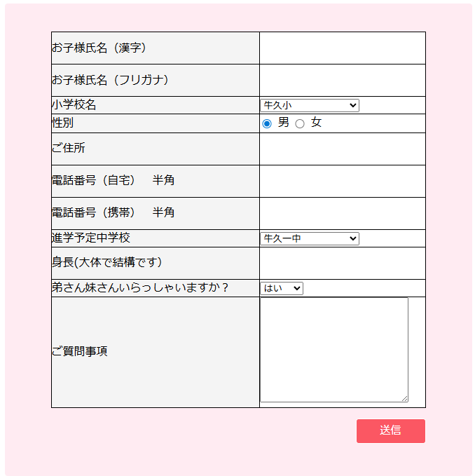Open the 小学校名 dropdown
Screen dimensions: 475x476
click(x=309, y=105)
